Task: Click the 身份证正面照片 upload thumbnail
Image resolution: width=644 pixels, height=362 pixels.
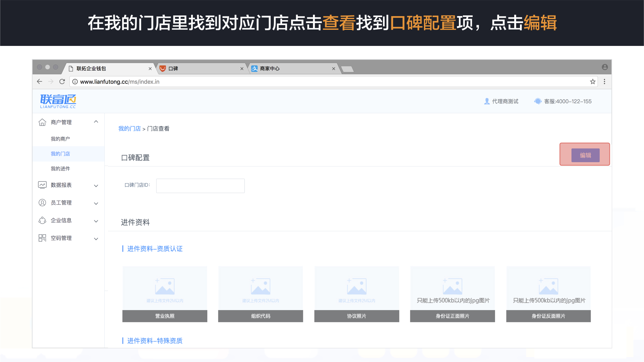Action: tap(452, 294)
